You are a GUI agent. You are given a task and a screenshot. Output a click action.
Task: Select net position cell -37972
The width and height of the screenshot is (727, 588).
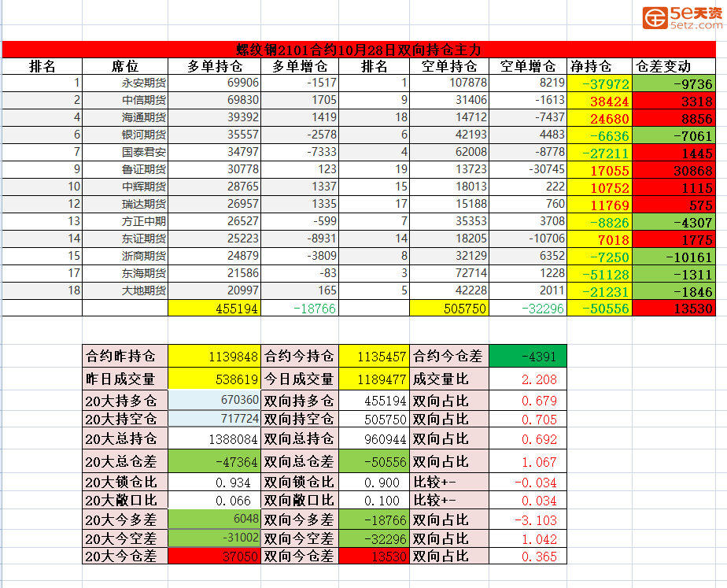(600, 83)
